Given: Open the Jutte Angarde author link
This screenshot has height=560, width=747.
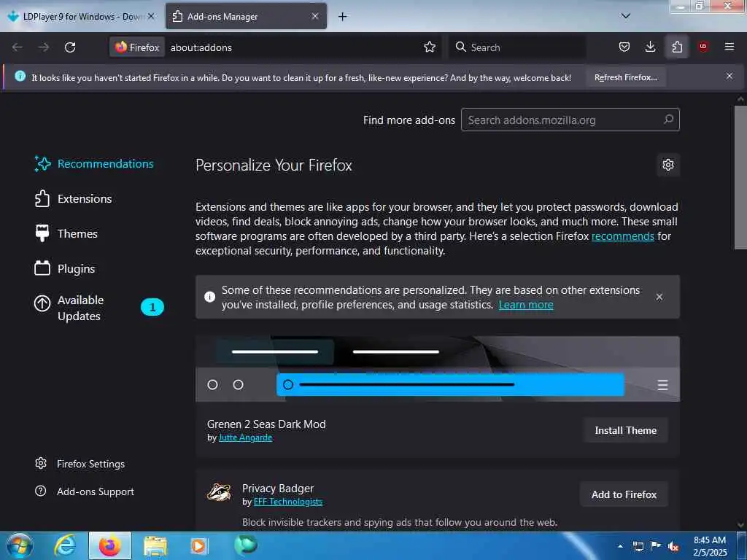Looking at the screenshot, I should pos(245,437).
